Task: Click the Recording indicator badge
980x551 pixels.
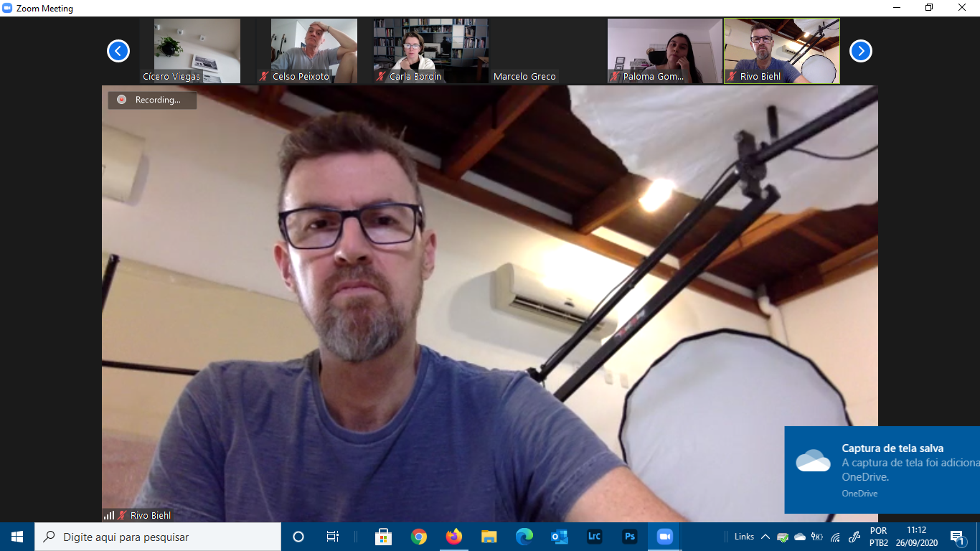Action: point(152,100)
